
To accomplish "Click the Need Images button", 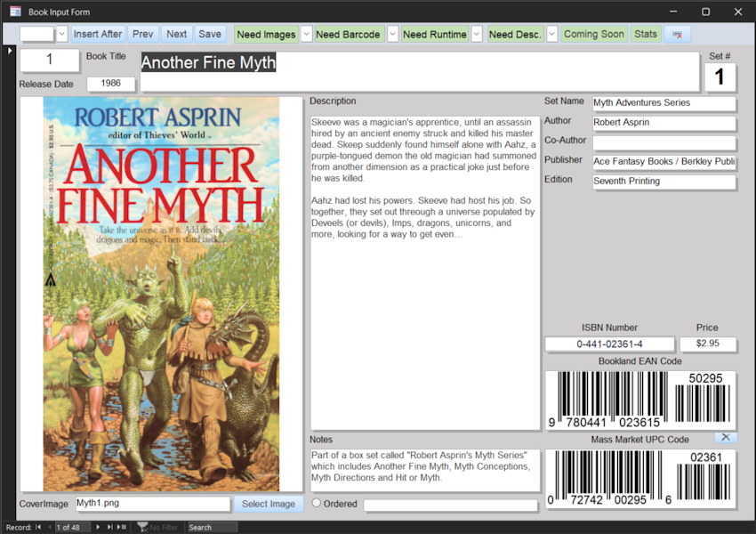I will click(x=266, y=34).
